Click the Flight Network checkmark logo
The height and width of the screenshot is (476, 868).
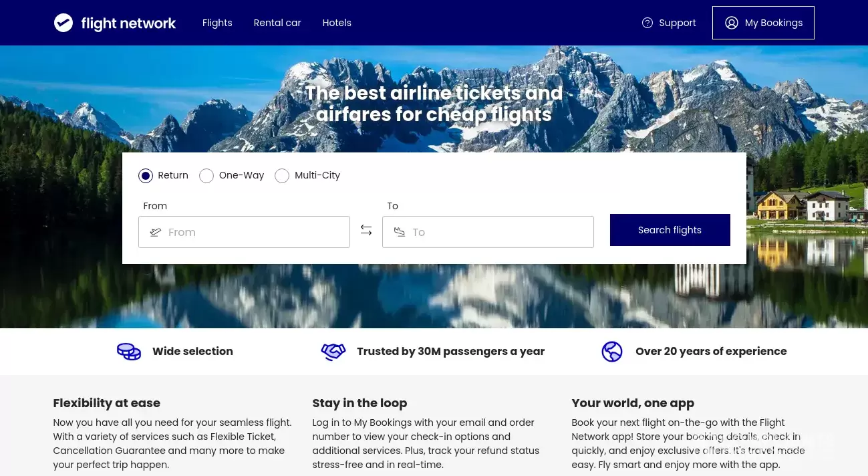pos(63,23)
